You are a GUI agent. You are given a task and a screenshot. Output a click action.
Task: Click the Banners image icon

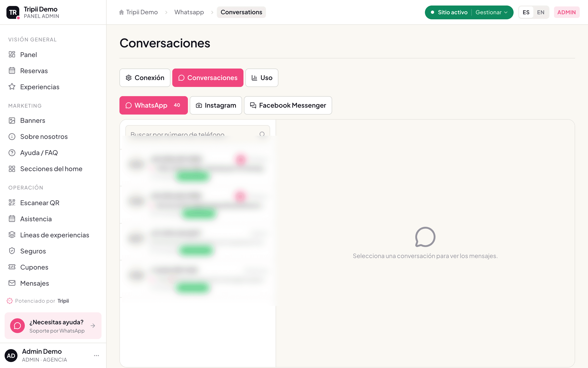[x=12, y=121]
